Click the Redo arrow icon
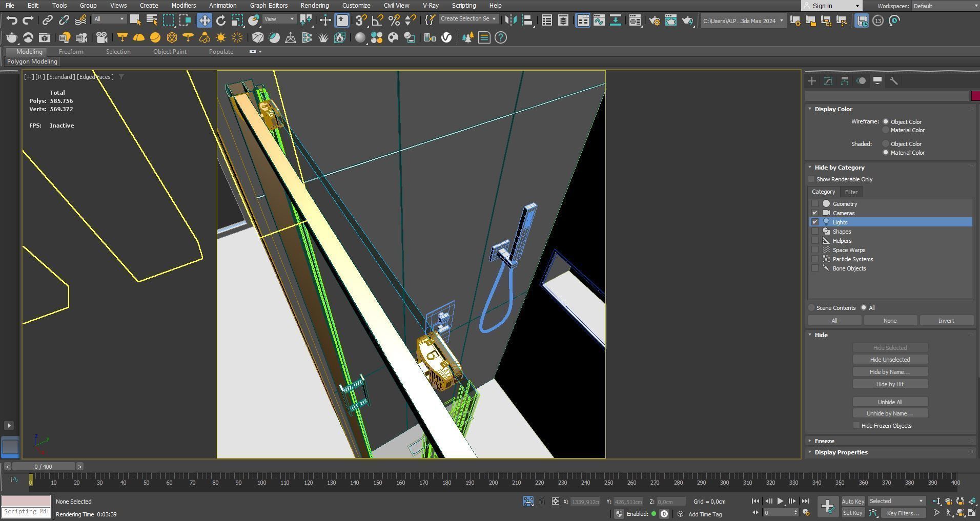This screenshot has width=980, height=521. [28, 20]
